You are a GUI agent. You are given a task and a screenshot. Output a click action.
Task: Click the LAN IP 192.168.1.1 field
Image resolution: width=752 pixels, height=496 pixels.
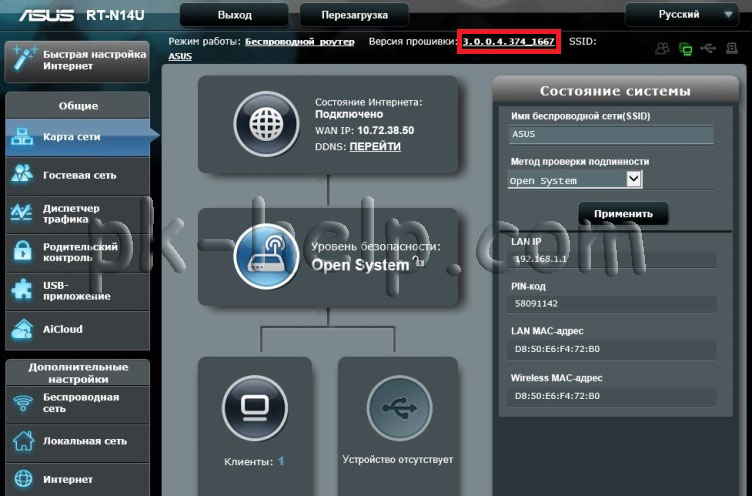(x=612, y=260)
